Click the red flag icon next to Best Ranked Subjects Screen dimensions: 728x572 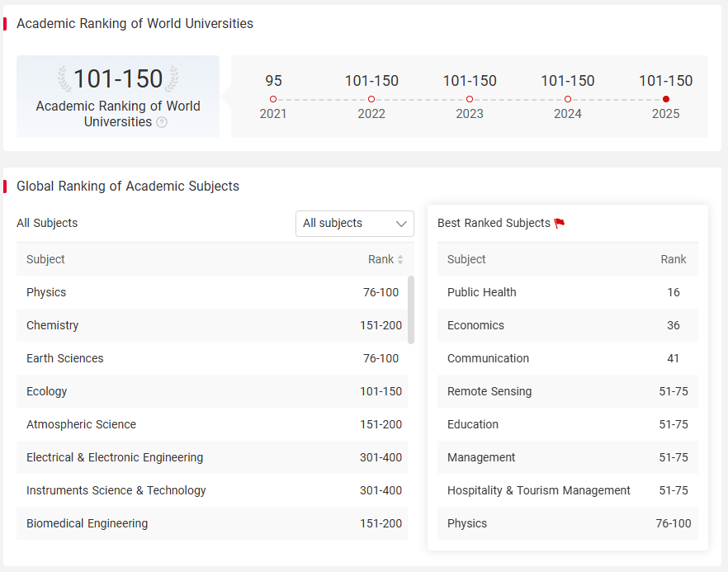[560, 224]
